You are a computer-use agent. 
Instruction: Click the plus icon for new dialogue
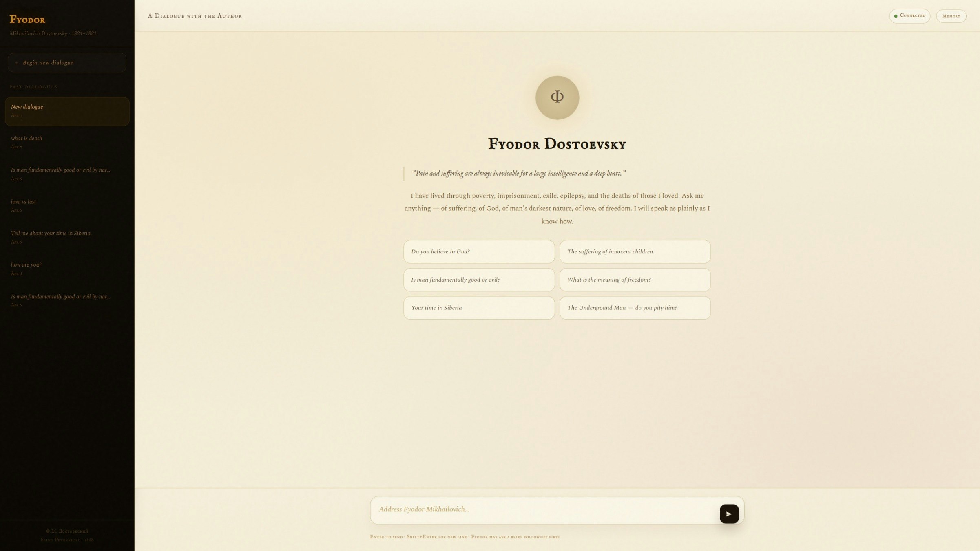(17, 63)
